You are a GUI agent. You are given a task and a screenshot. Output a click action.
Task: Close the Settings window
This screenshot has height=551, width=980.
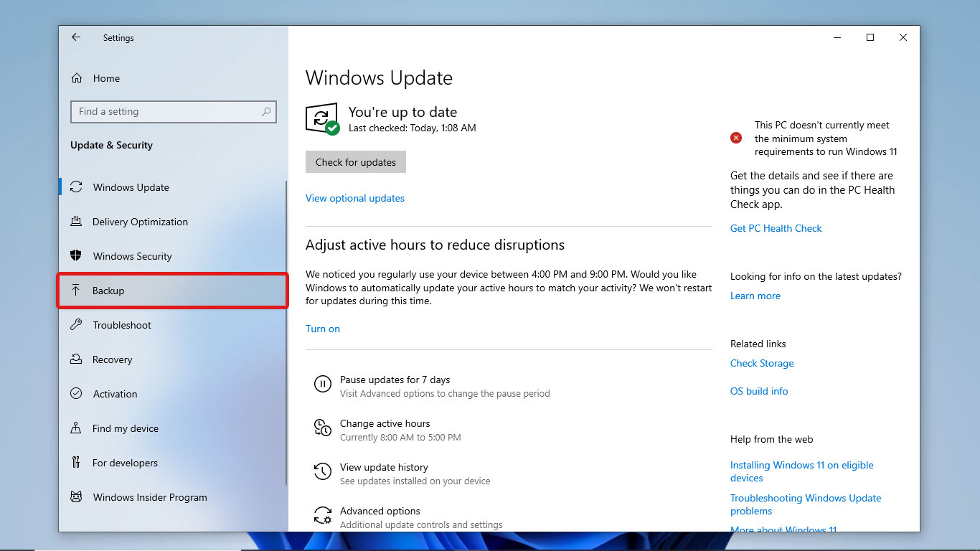point(903,38)
